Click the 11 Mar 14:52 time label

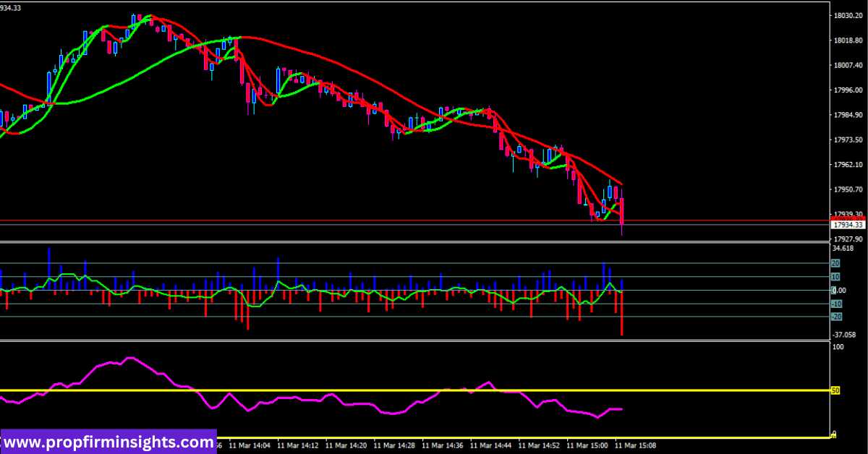point(540,445)
